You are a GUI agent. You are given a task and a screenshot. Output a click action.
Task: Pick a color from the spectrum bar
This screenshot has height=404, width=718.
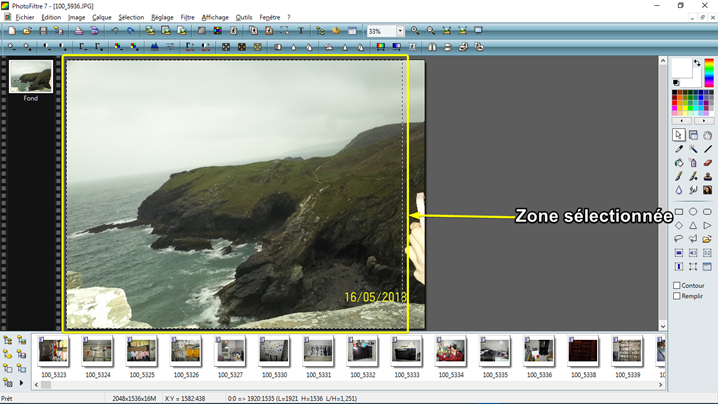[709, 72]
